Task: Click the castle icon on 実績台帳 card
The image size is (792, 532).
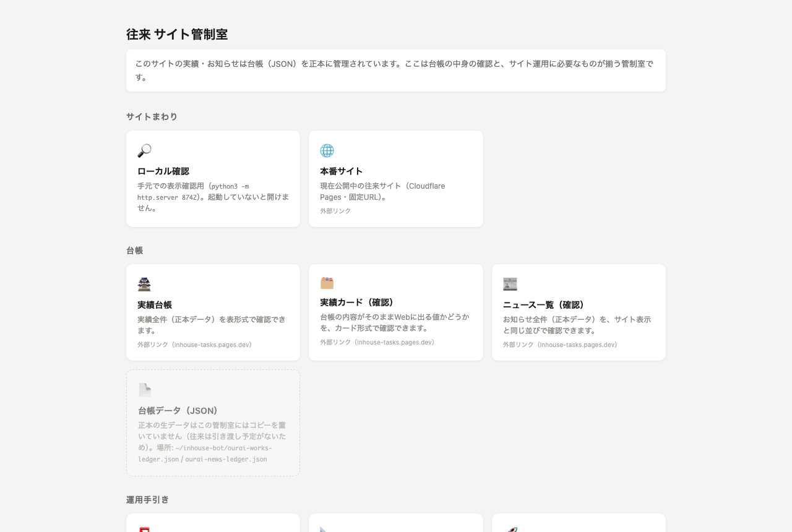Action: tap(144, 285)
